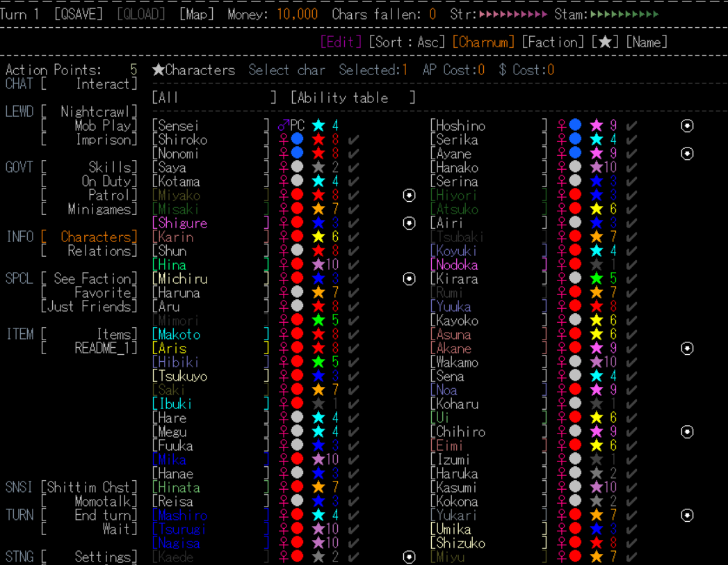Open README_1

pos(89,348)
